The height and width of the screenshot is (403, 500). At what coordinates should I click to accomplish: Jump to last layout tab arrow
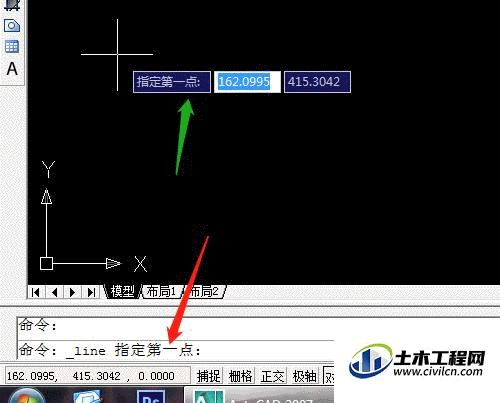[x=91, y=292]
